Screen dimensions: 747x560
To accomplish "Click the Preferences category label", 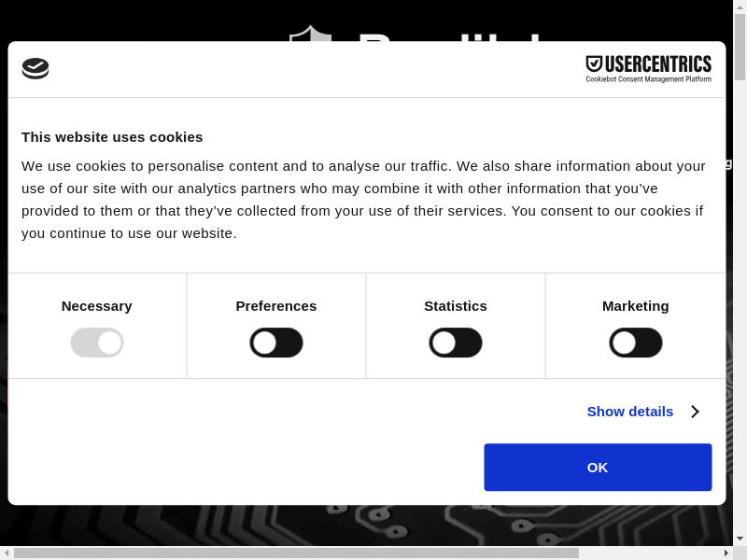I will [276, 306].
